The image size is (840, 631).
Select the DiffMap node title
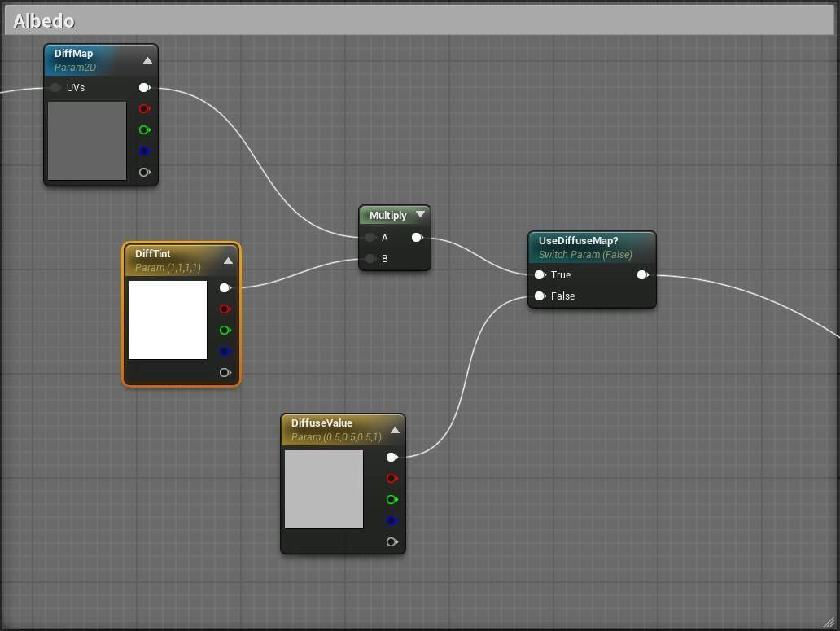tap(73, 53)
